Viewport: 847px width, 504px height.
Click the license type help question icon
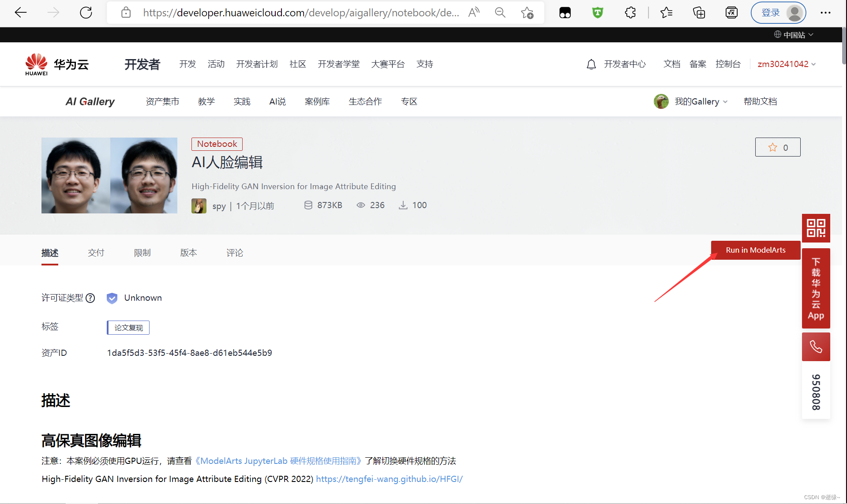90,298
